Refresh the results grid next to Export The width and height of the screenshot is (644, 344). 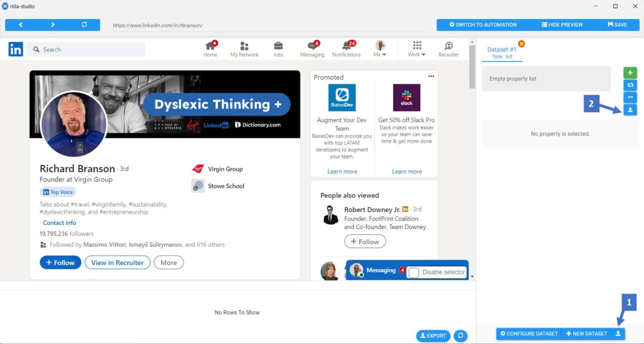coord(460,336)
